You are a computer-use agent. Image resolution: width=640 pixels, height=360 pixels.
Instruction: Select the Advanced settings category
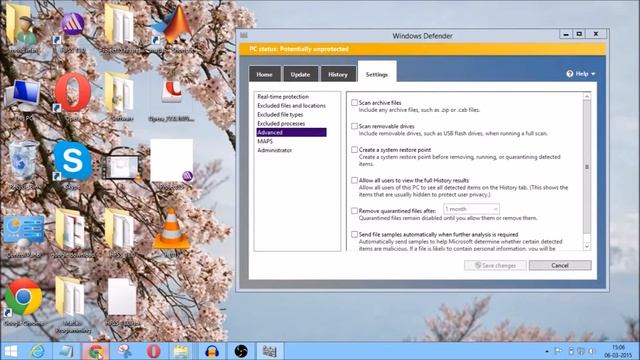[291, 132]
